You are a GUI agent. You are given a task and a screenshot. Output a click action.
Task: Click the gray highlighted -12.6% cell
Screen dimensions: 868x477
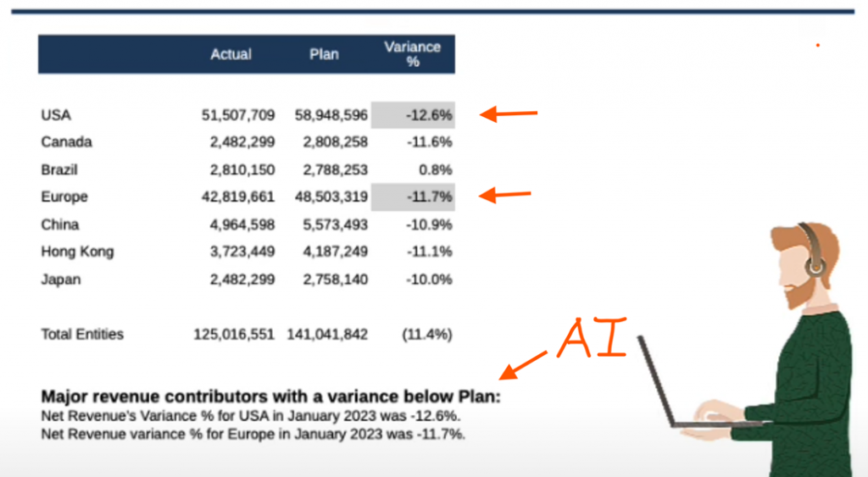[x=413, y=114]
